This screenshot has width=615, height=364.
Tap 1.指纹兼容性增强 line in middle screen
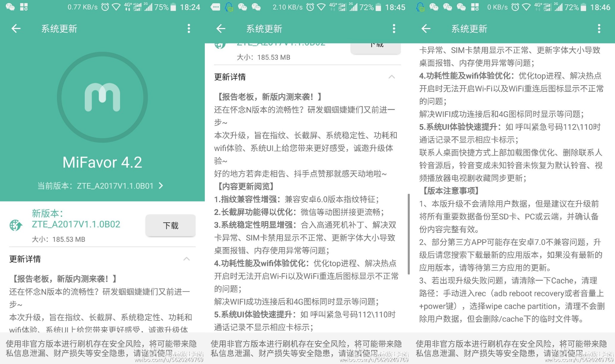(x=297, y=199)
